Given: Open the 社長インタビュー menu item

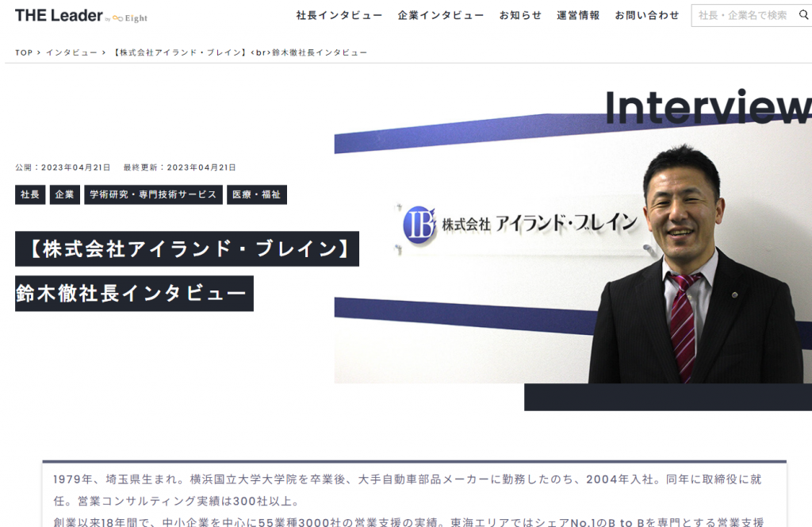Looking at the screenshot, I should 339,15.
